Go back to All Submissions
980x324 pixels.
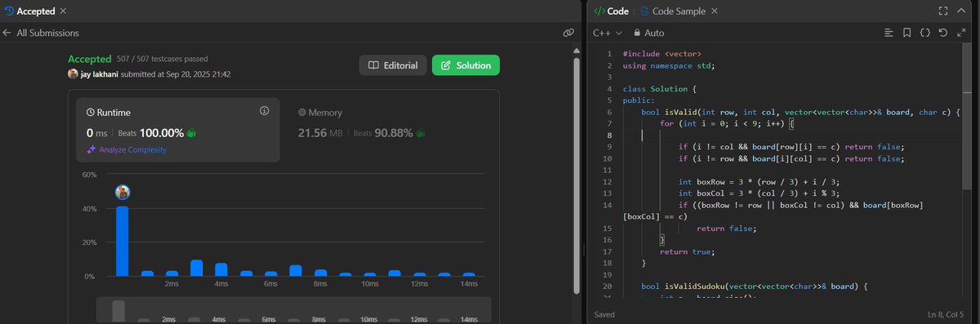pyautogui.click(x=41, y=33)
